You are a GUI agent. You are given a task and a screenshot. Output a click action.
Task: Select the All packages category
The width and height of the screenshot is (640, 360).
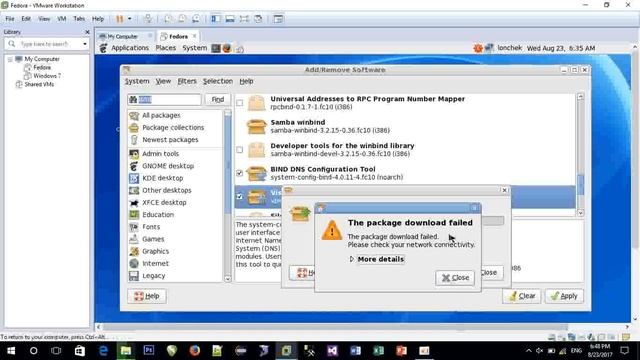tap(176, 116)
